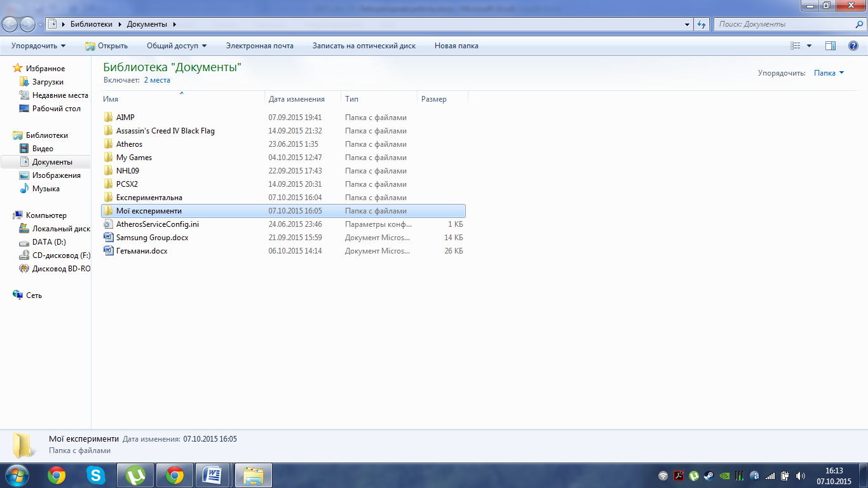Image resolution: width=868 pixels, height=488 pixels.
Task: Sort by the Размер column header
Action: pos(442,99)
